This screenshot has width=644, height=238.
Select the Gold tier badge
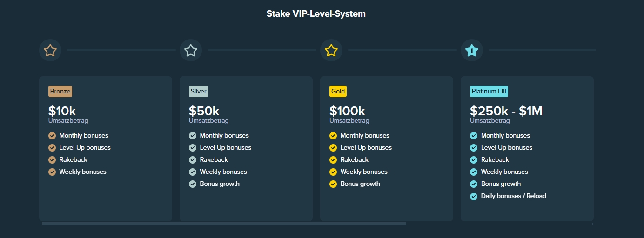point(338,91)
